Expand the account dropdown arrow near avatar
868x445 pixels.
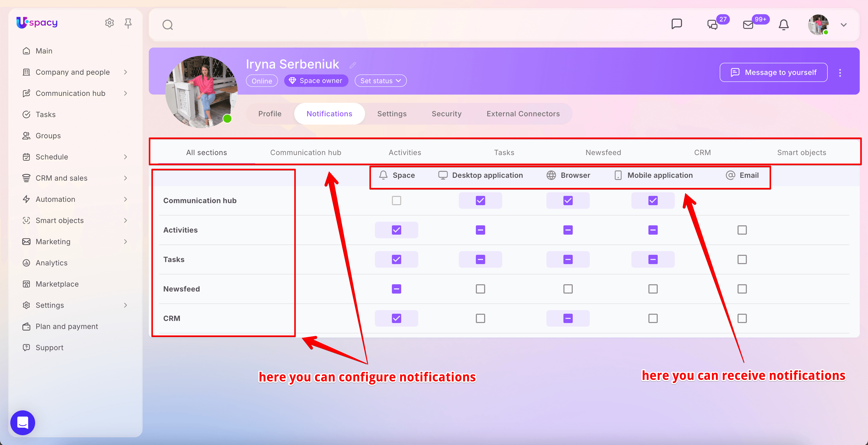pyautogui.click(x=843, y=25)
